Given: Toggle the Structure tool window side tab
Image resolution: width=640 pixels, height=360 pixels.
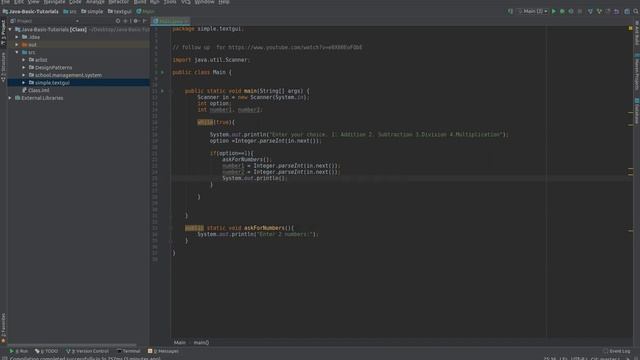Looking at the screenshot, I should click(x=3, y=67).
